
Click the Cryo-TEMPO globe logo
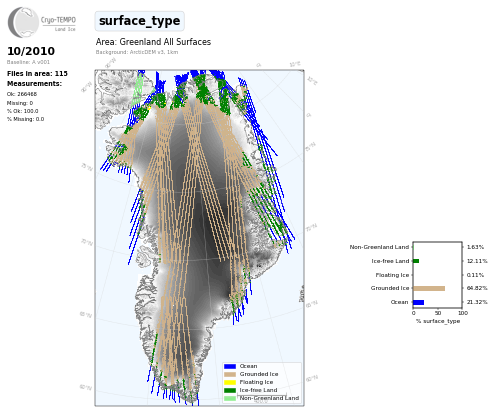(x=23, y=22)
